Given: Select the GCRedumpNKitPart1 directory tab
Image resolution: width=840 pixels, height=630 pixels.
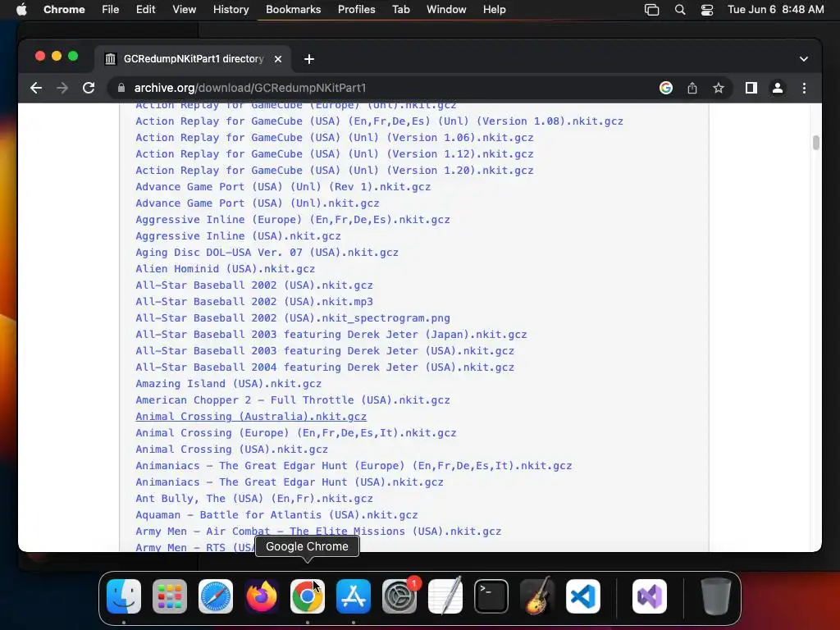Looking at the screenshot, I should (x=193, y=59).
